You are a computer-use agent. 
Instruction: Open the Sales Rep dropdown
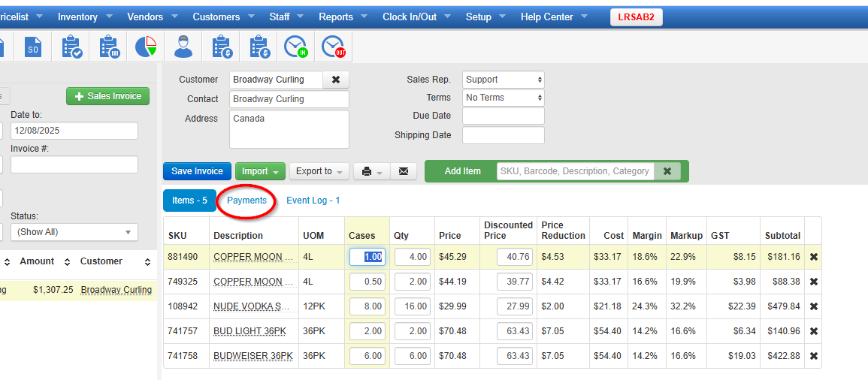(504, 80)
